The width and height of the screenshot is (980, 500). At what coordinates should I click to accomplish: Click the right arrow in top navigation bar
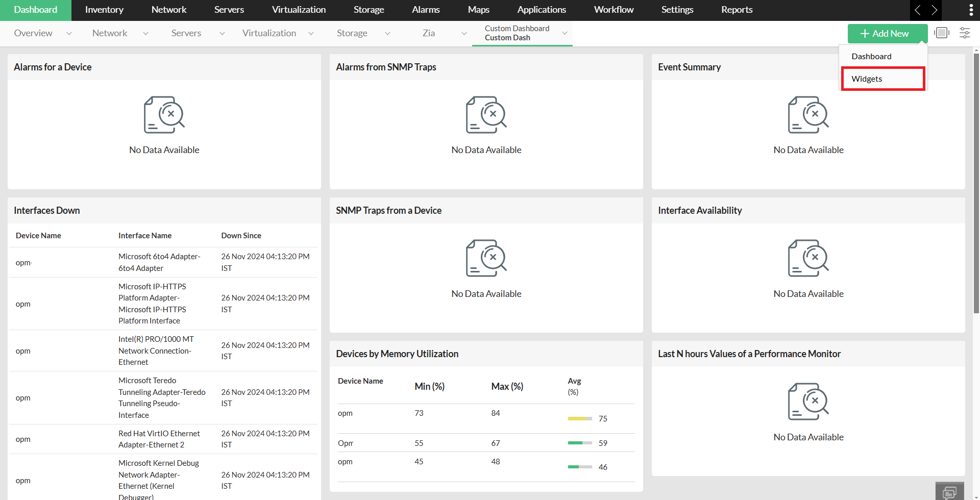tap(934, 10)
